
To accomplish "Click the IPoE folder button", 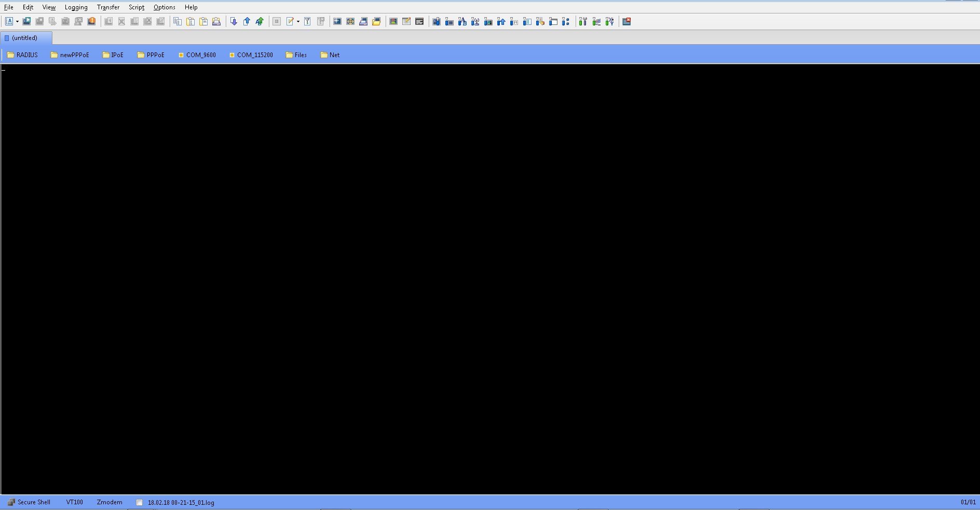I will coord(113,55).
